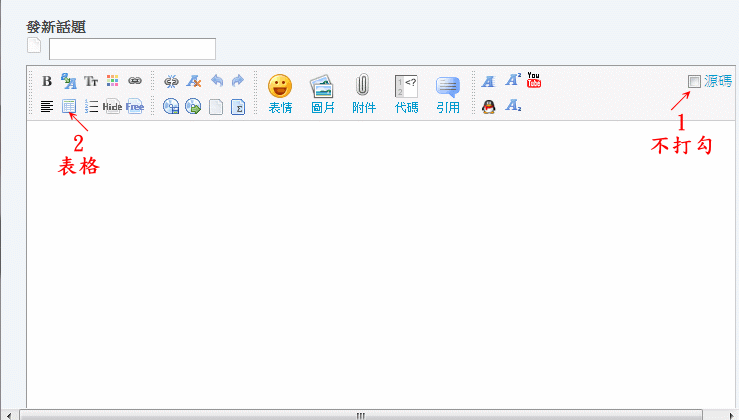Insert a hyperlink with the chain icon
Image resolution: width=739 pixels, height=420 pixels.
pyautogui.click(x=135, y=81)
